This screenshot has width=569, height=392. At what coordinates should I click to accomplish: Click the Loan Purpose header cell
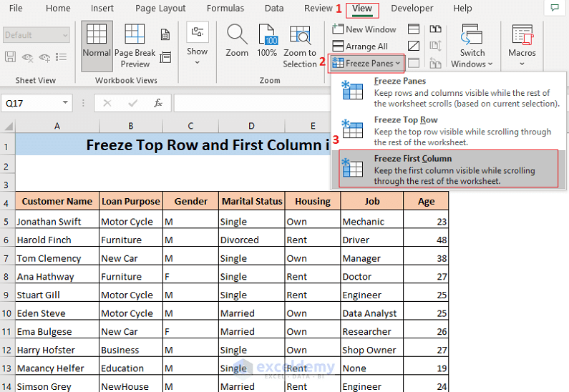click(x=131, y=201)
